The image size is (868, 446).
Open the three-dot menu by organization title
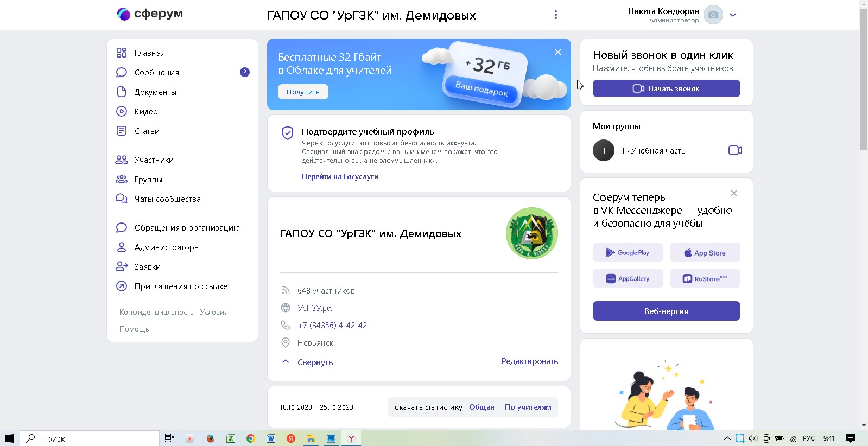[555, 15]
